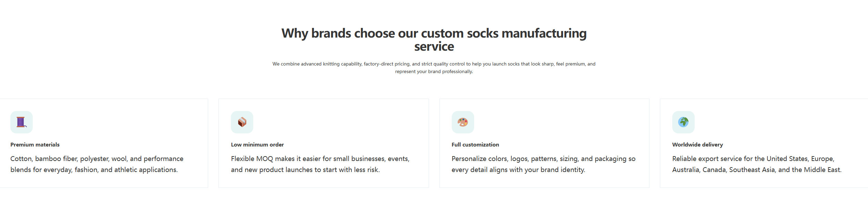Click "represent your brand professionally" subtitle line
The width and height of the screenshot is (868, 202).
click(x=434, y=72)
